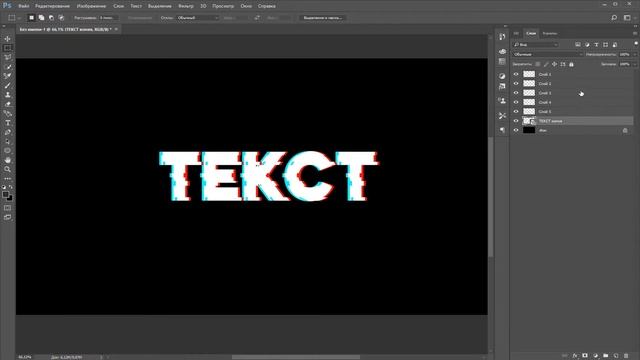
Task: Select the Слой 4 layer thumbnail
Action: coord(529,102)
